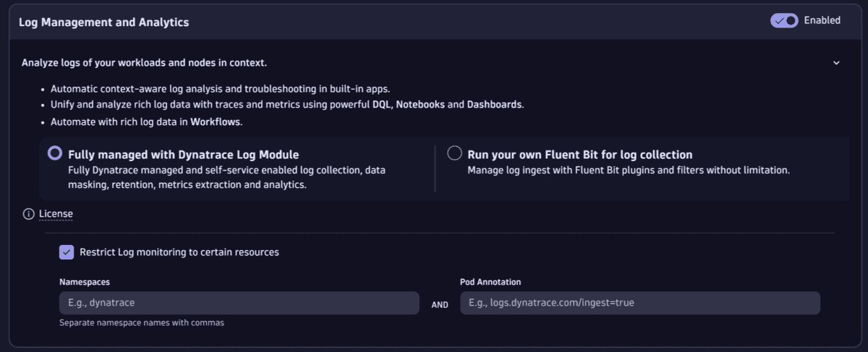Click the AND label between fields
Image resolution: width=868 pixels, height=352 pixels.
(440, 305)
